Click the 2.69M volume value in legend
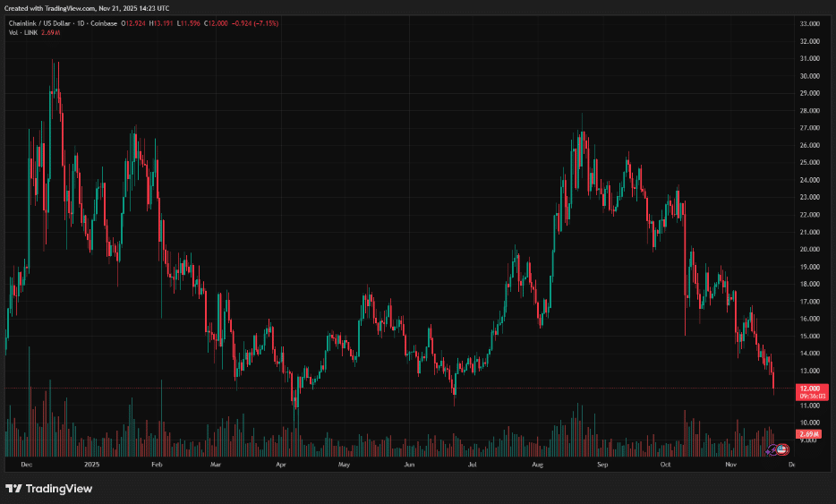The image size is (836, 504). [x=52, y=32]
